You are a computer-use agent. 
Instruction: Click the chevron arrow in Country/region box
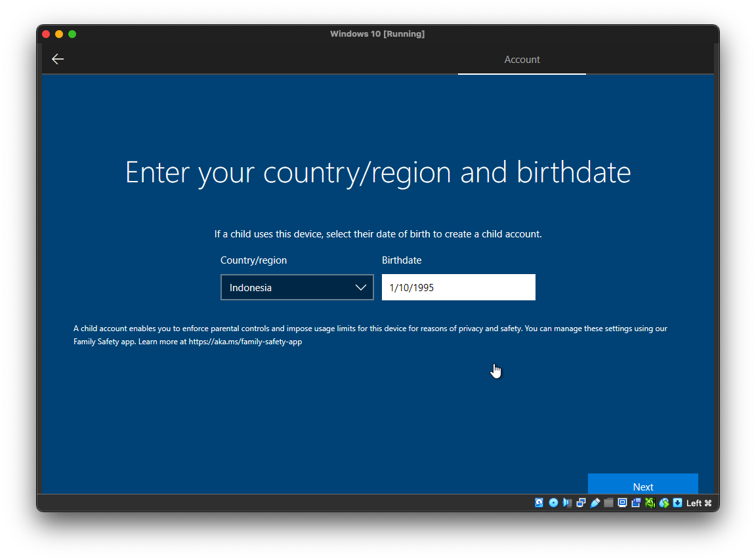(360, 287)
